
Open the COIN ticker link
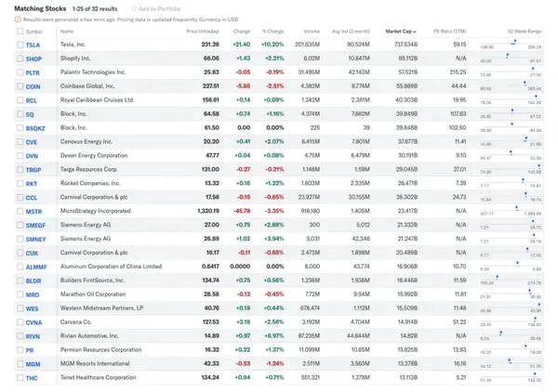click(x=33, y=86)
